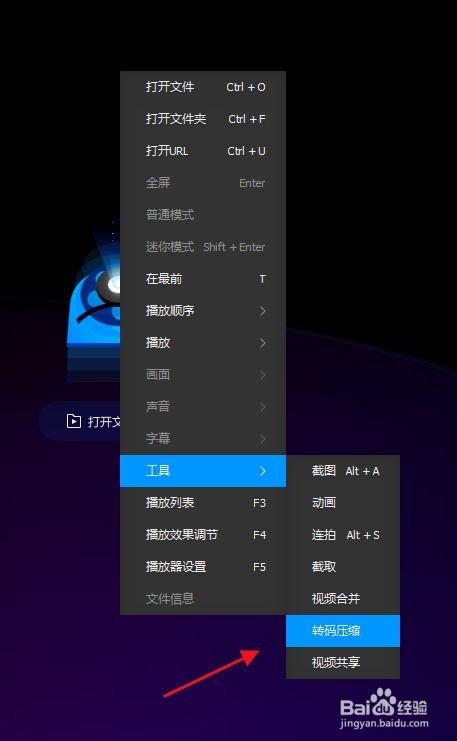Expand chevron next to 画面
The width and height of the screenshot is (457, 741).
tap(263, 375)
